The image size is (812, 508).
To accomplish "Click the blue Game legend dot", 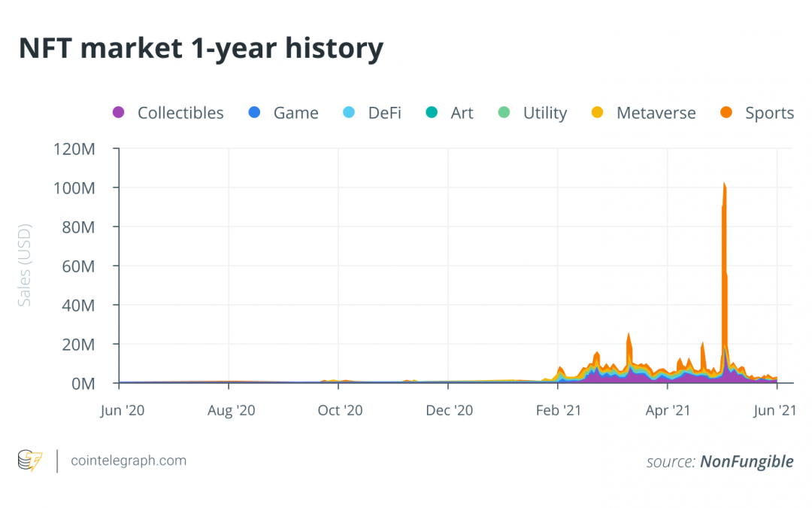I will [x=254, y=113].
